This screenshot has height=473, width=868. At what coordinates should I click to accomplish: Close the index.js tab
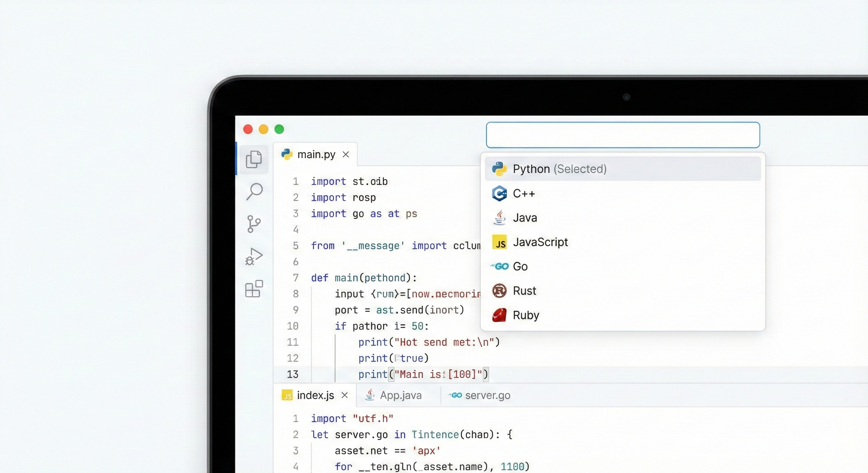coord(344,395)
